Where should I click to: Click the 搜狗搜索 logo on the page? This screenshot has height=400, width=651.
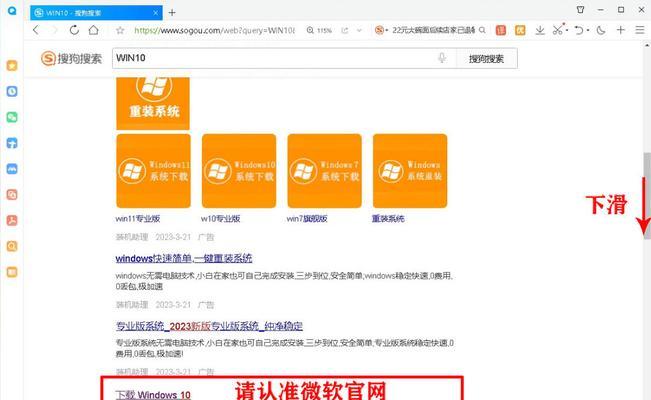point(71,58)
